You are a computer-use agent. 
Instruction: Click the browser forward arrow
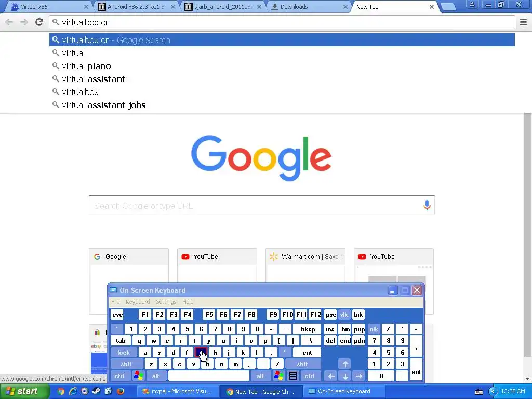(x=24, y=22)
